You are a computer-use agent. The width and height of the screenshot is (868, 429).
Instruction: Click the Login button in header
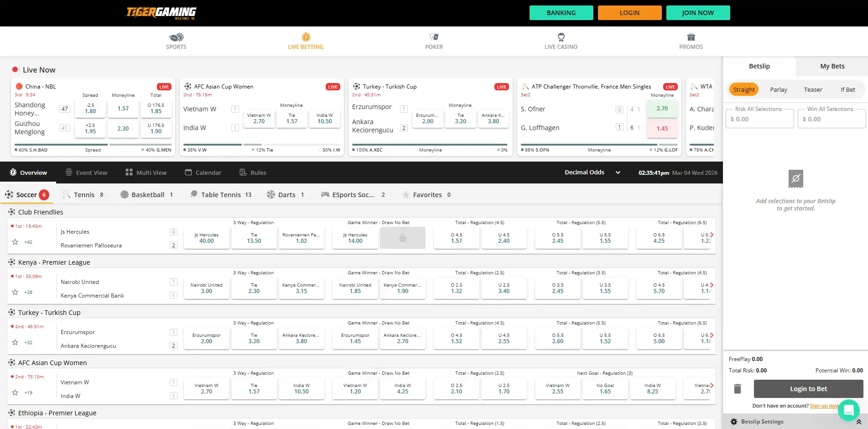(x=629, y=13)
